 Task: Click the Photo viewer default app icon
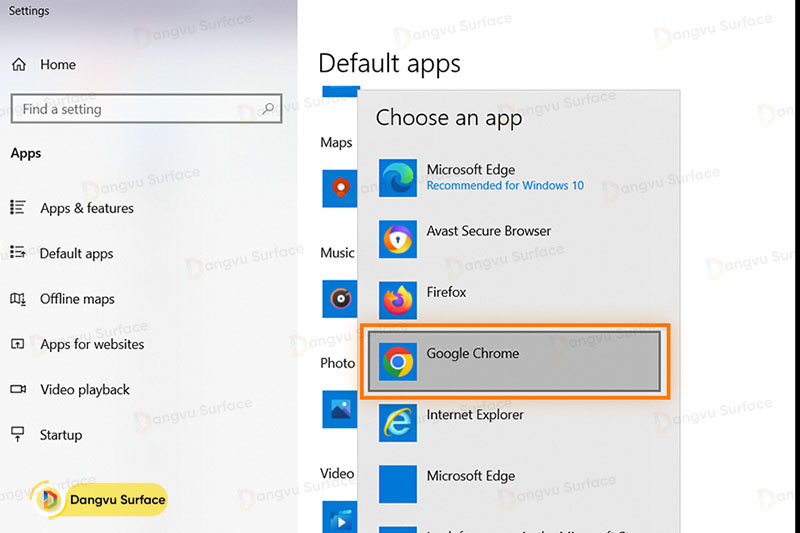[340, 408]
